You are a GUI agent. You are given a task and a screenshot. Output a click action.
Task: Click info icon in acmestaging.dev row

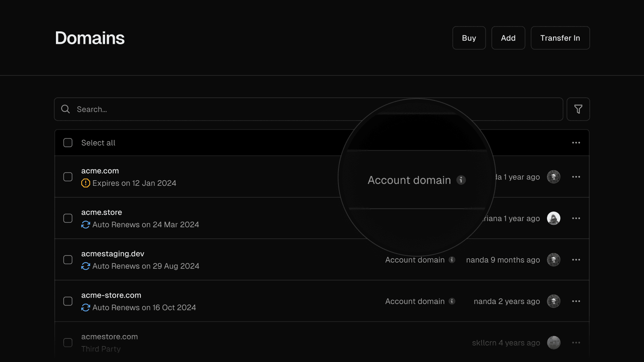[452, 260]
